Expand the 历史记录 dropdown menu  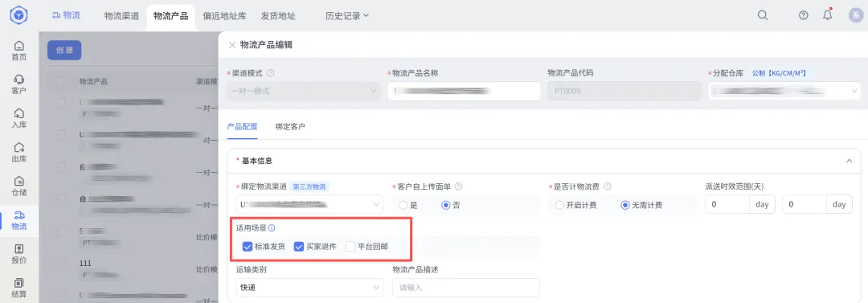[347, 16]
